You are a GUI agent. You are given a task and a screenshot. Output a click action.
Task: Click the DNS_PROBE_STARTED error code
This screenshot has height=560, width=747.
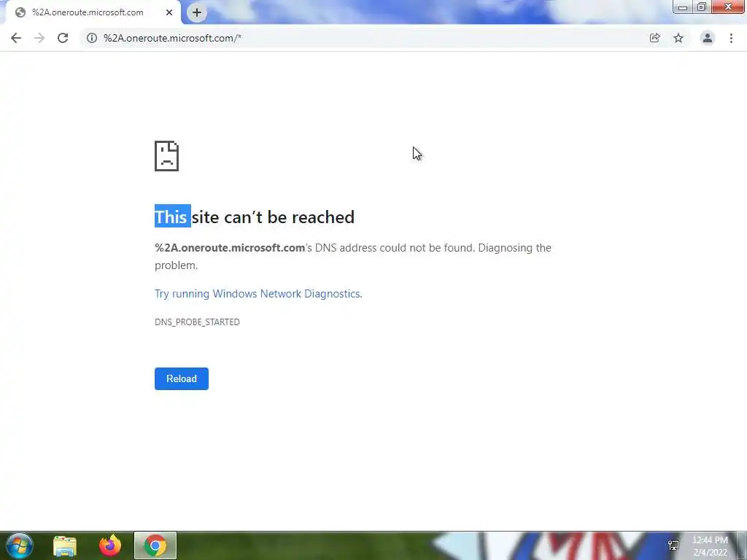coord(197,322)
